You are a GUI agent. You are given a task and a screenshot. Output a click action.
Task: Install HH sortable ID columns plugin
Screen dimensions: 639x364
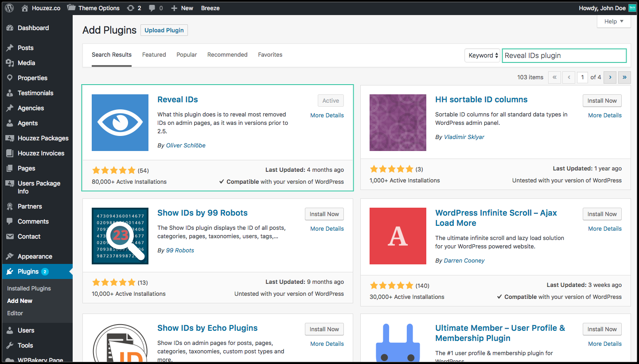(x=602, y=101)
